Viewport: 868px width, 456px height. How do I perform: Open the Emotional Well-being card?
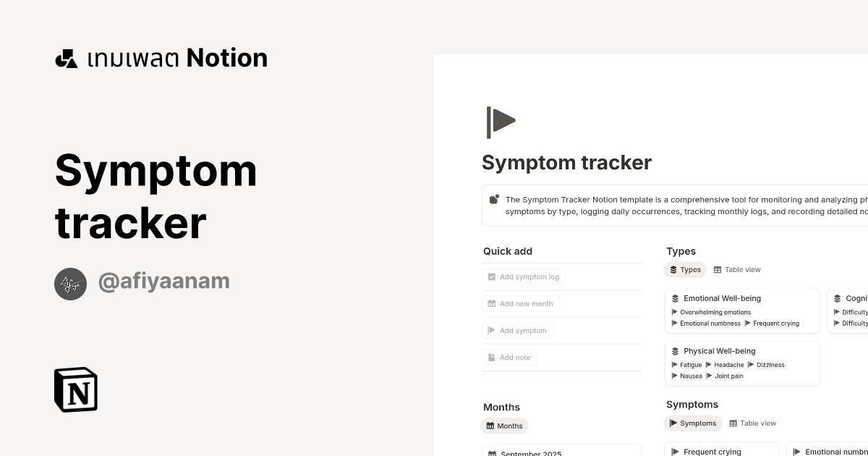click(x=722, y=298)
